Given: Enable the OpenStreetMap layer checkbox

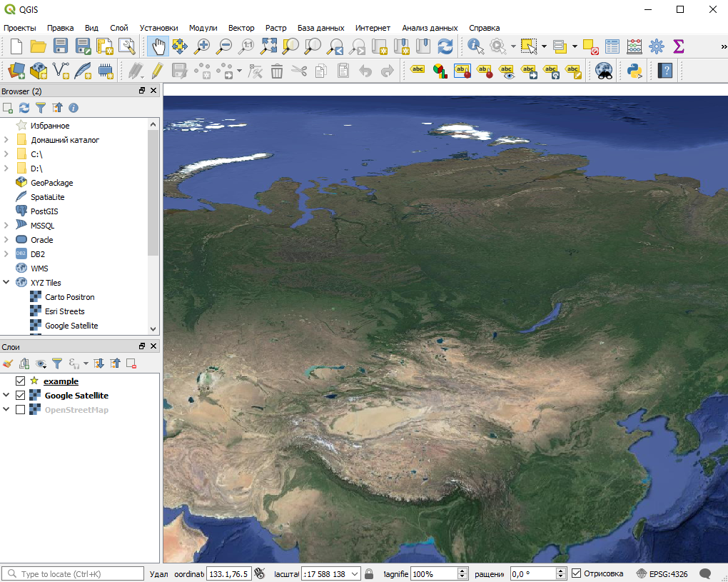Looking at the screenshot, I should [x=20, y=410].
